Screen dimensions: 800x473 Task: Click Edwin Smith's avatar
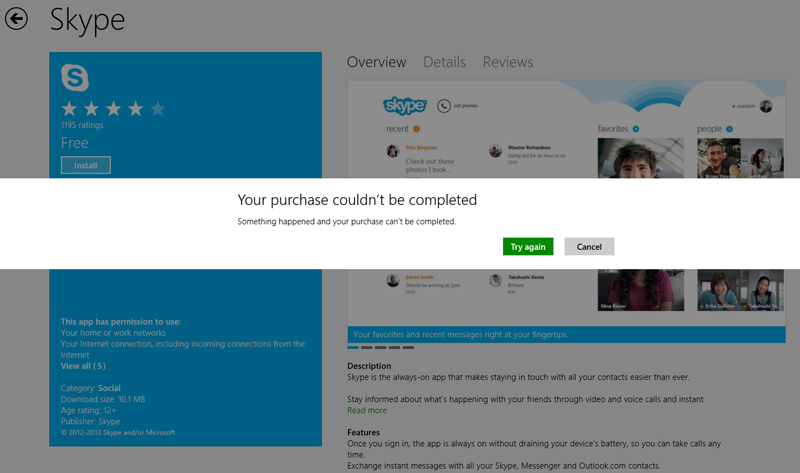click(x=392, y=281)
